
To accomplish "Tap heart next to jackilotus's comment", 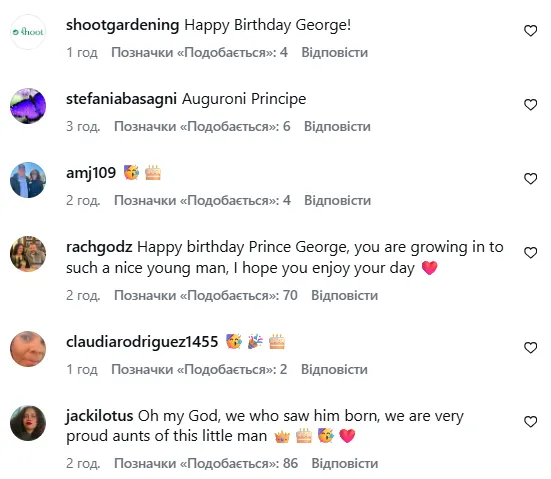I will coord(530,422).
